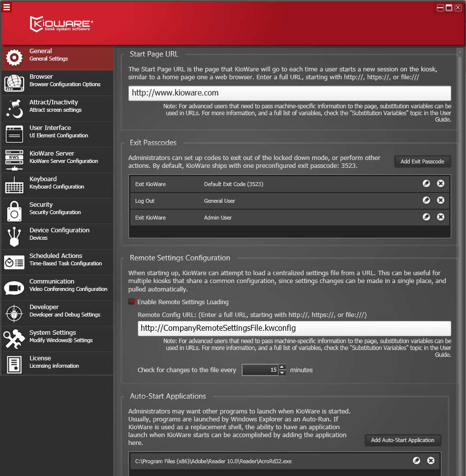Image resolution: width=466 pixels, height=476 pixels.
Task: Edit the Default Exit Code passcode
Action: pyautogui.click(x=426, y=183)
